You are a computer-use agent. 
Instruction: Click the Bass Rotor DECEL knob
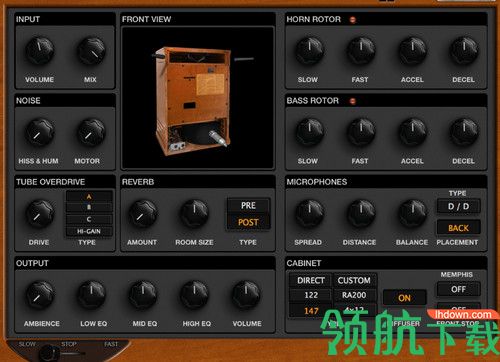464,132
